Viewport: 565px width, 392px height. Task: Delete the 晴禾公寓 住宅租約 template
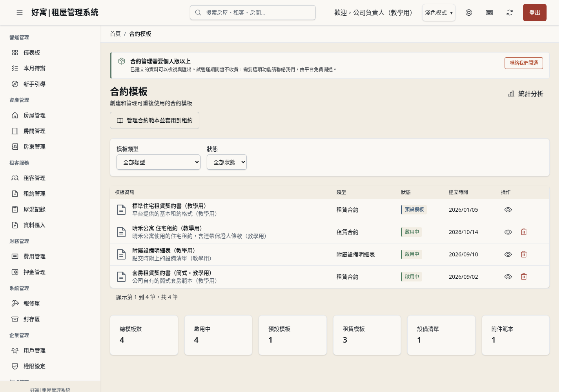[524, 232]
